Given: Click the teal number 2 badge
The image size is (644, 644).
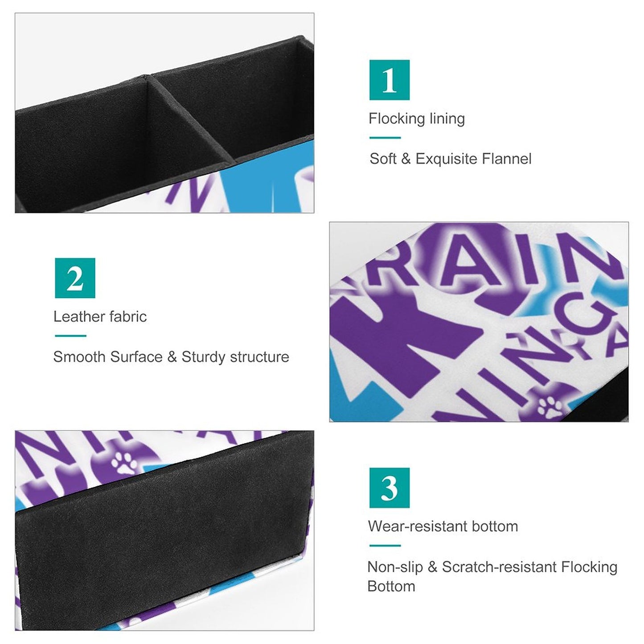Looking at the screenshot, I should tap(75, 278).
